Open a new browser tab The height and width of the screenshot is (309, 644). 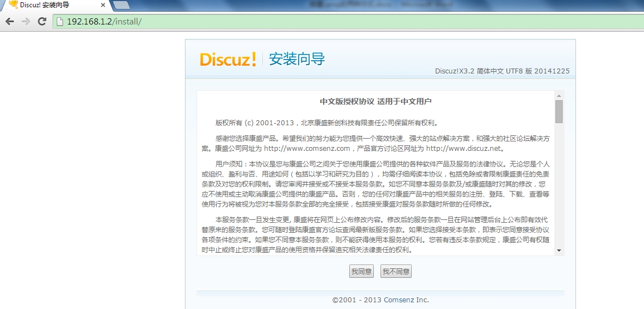(x=121, y=5)
